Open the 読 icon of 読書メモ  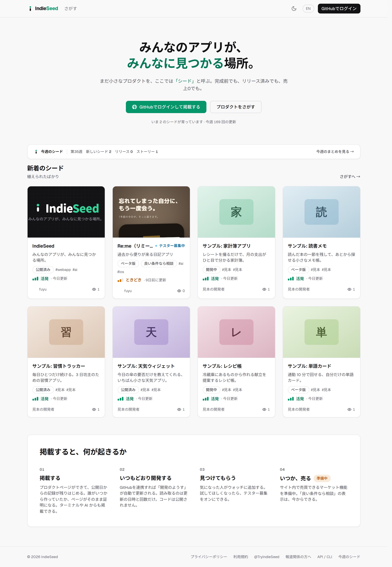[x=321, y=212]
